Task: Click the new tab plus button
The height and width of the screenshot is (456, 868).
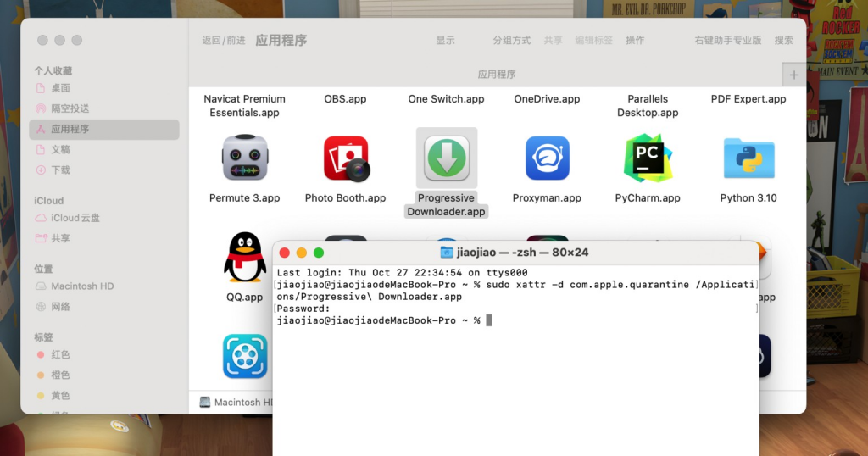Action: pos(793,75)
